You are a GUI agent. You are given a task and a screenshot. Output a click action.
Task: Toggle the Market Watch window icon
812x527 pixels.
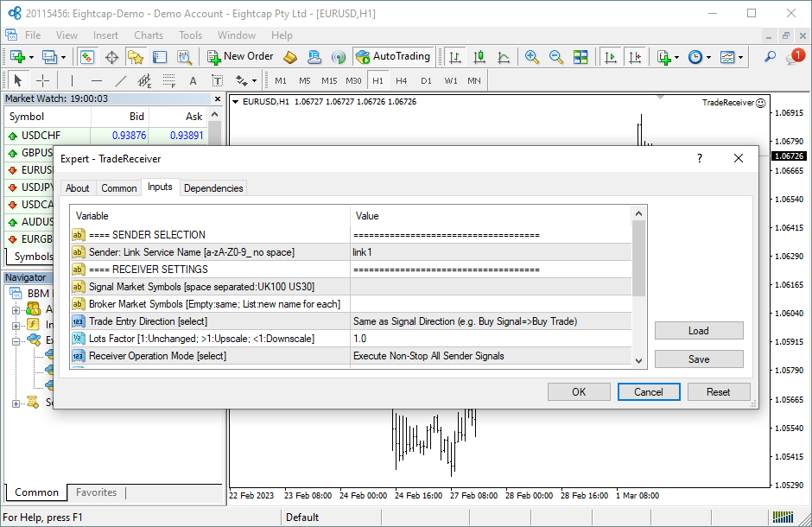coord(87,56)
